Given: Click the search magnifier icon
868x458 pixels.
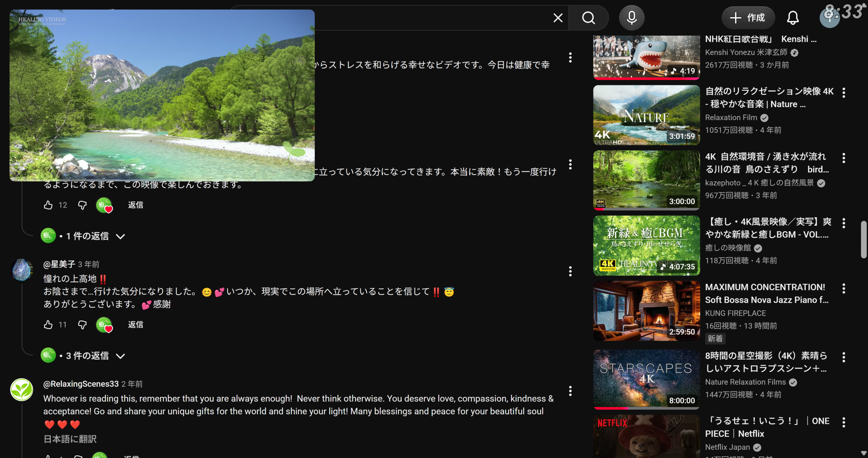Looking at the screenshot, I should coord(588,18).
